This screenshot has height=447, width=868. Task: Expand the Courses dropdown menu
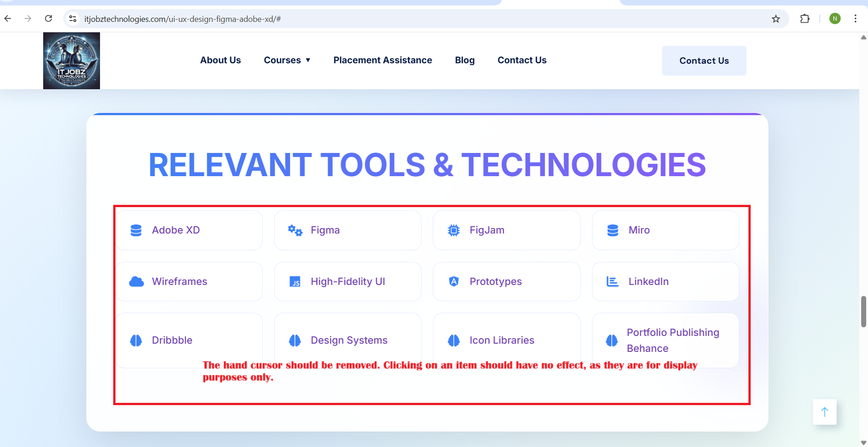(287, 60)
